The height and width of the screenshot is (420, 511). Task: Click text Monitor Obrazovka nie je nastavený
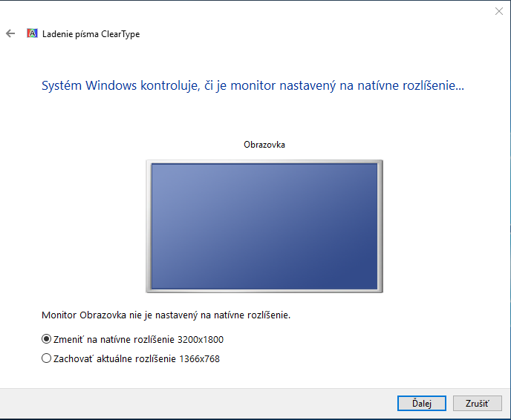pyautogui.click(x=166, y=315)
